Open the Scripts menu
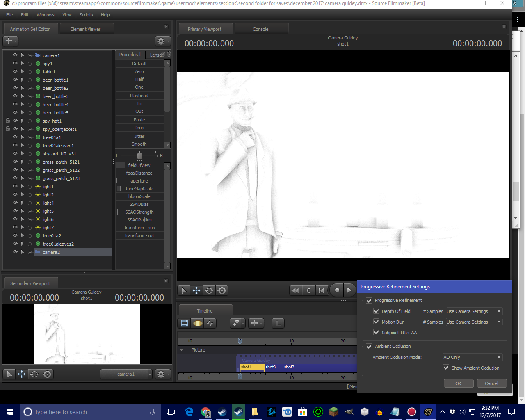The height and width of the screenshot is (420, 525). [86, 15]
